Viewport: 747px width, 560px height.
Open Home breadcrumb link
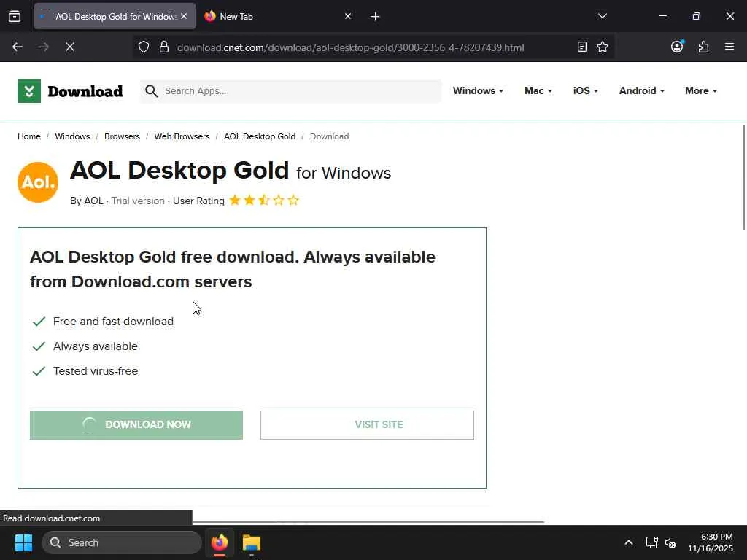click(x=29, y=136)
